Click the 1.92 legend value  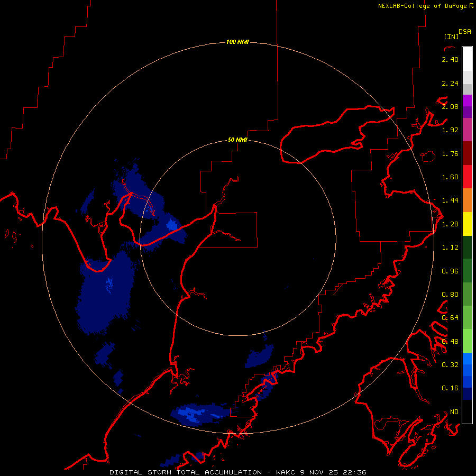(450, 130)
